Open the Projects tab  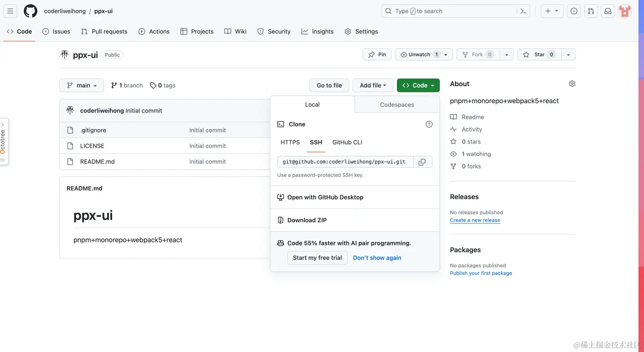[197, 31]
